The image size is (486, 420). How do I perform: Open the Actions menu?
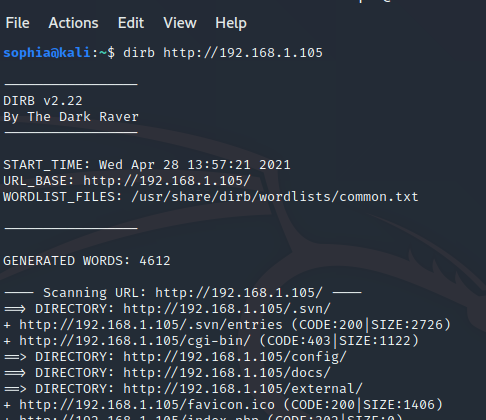point(73,23)
